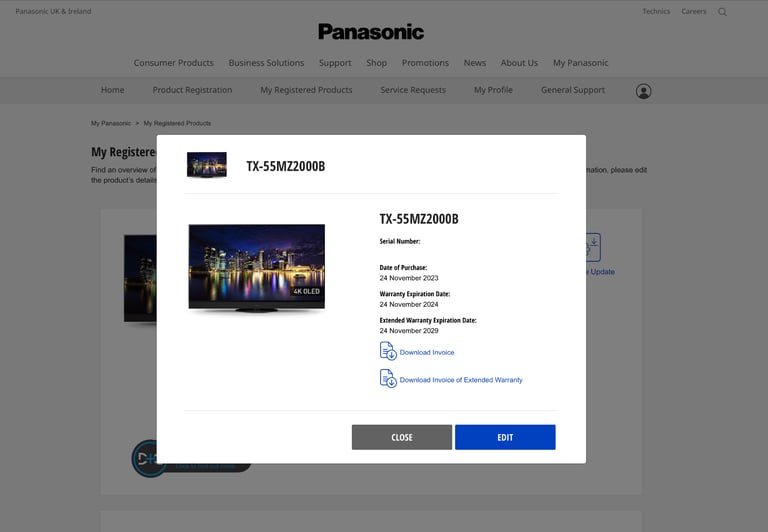Screen dimensions: 768x532
Task: Click the Panasonic logo
Action: (371, 32)
